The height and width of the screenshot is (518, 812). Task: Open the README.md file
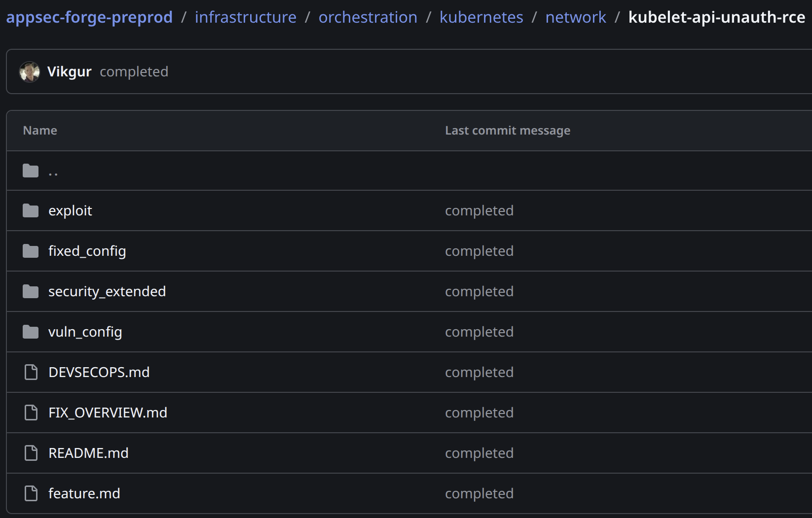(x=89, y=453)
